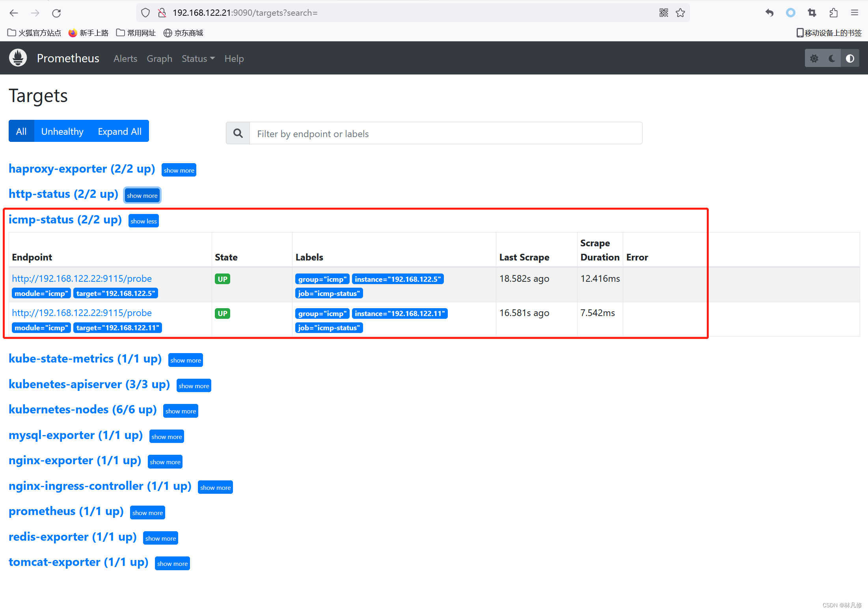Expand kube-state-metrics with show more

point(186,360)
